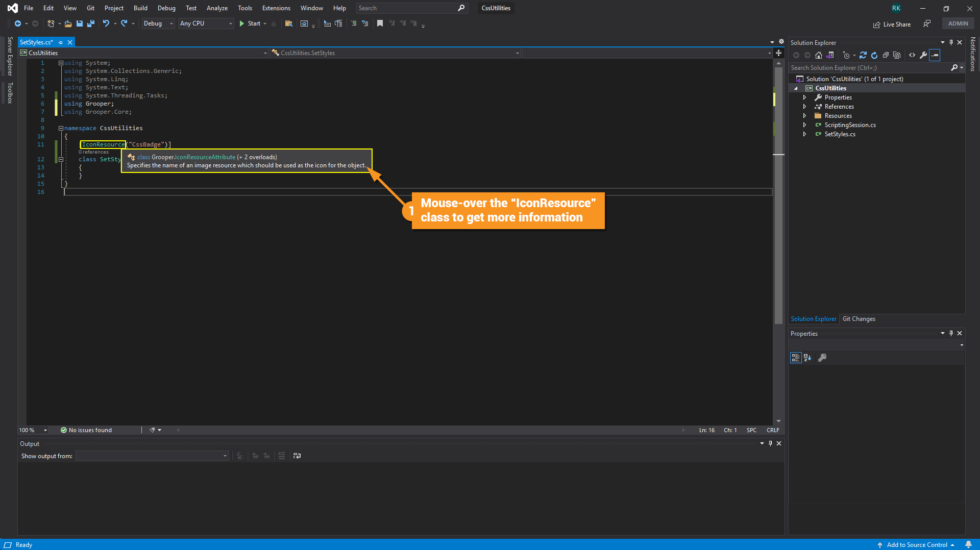Click the Save All toolbar icon
This screenshot has width=980, height=550.
tap(91, 23)
